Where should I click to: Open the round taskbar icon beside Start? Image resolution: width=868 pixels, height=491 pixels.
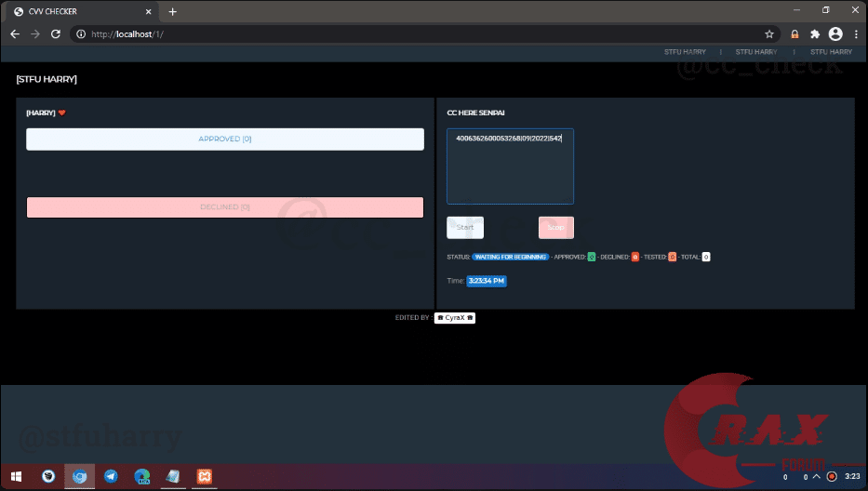pos(48,477)
